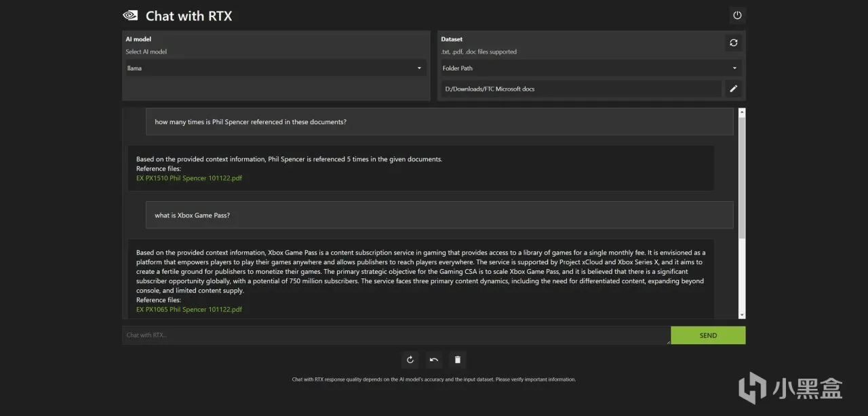Image resolution: width=868 pixels, height=416 pixels.
Task: Refresh the dataset with the reload icon
Action: pyautogui.click(x=733, y=43)
